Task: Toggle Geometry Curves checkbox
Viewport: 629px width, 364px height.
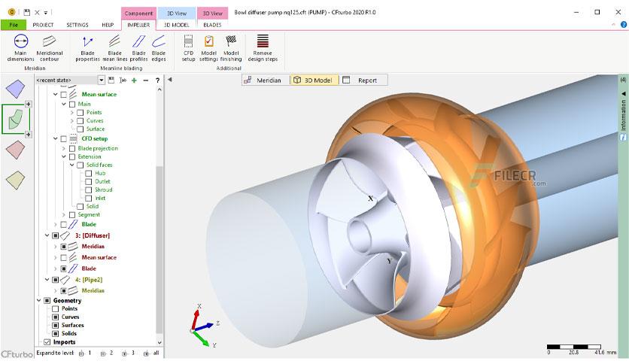Action: (x=56, y=317)
